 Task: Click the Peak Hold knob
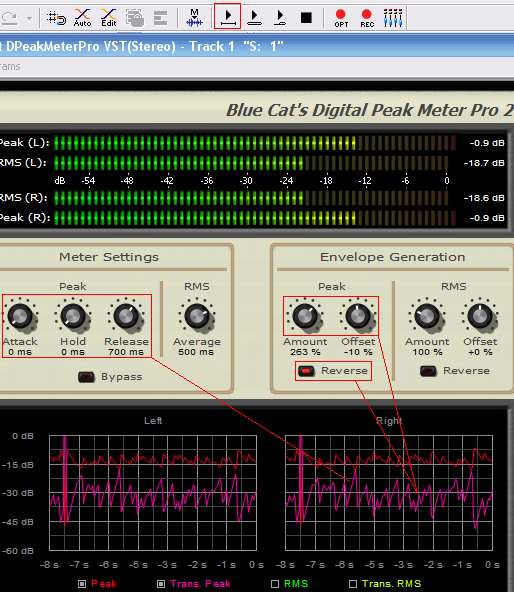point(73,316)
